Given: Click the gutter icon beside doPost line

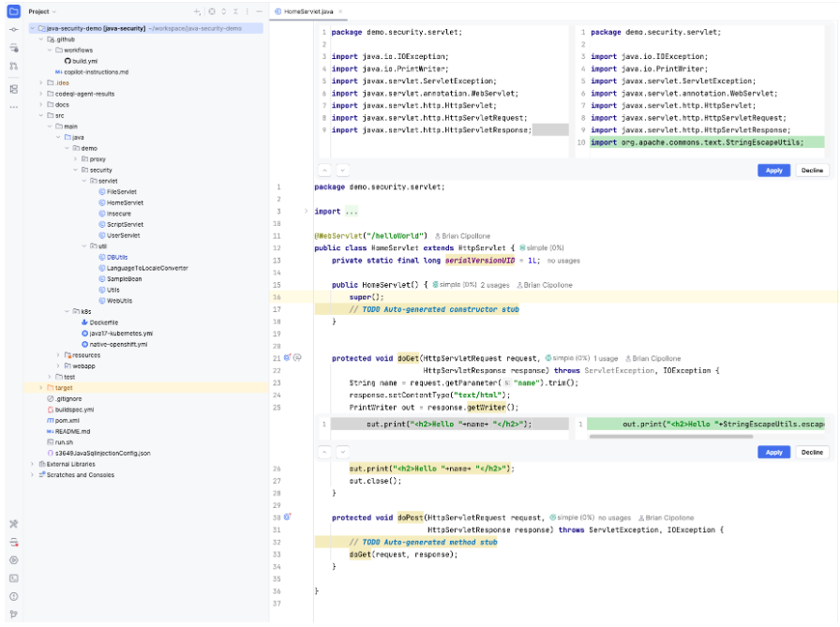Looking at the screenshot, I should pos(288,516).
